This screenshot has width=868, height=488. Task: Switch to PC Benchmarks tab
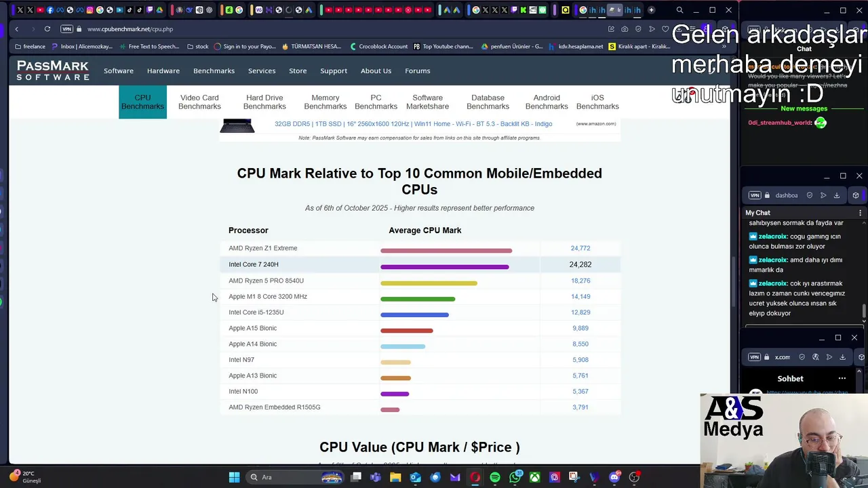coord(376,102)
